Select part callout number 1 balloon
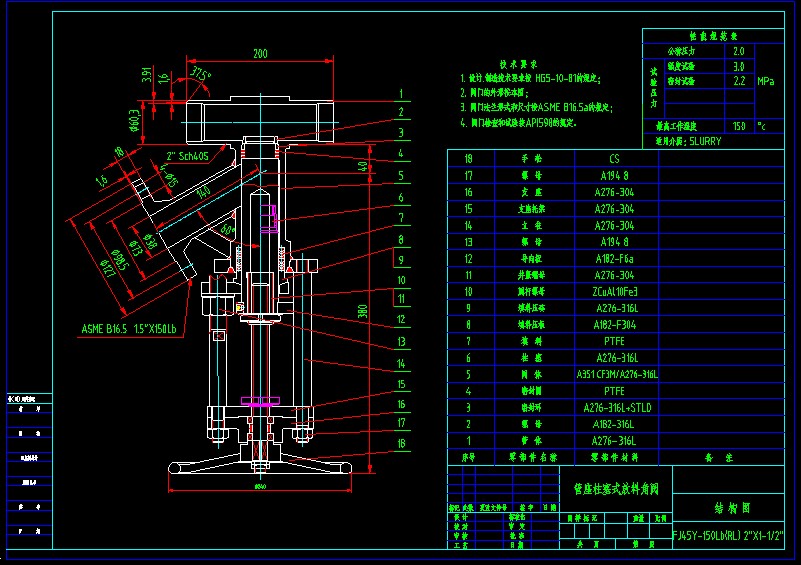The image size is (801, 565). pyautogui.click(x=399, y=93)
